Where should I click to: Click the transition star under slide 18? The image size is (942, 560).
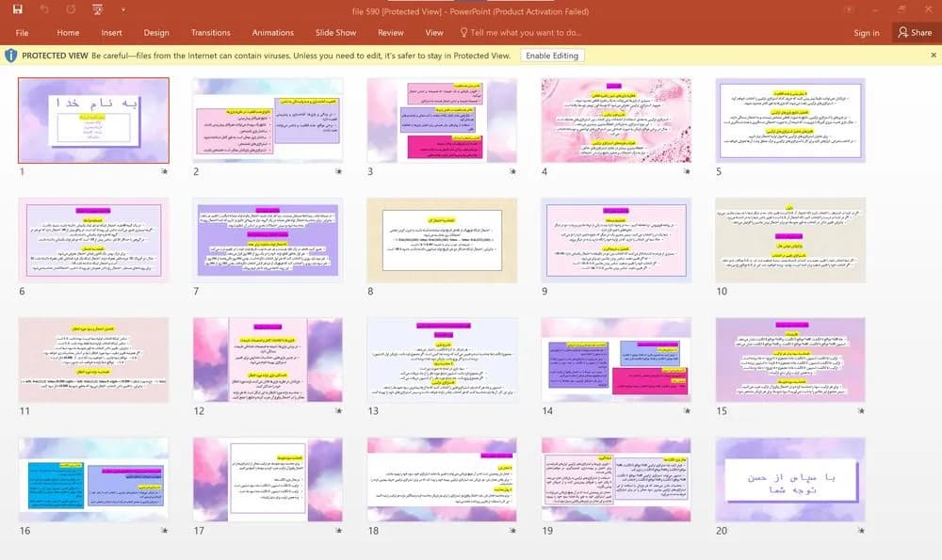(512, 531)
